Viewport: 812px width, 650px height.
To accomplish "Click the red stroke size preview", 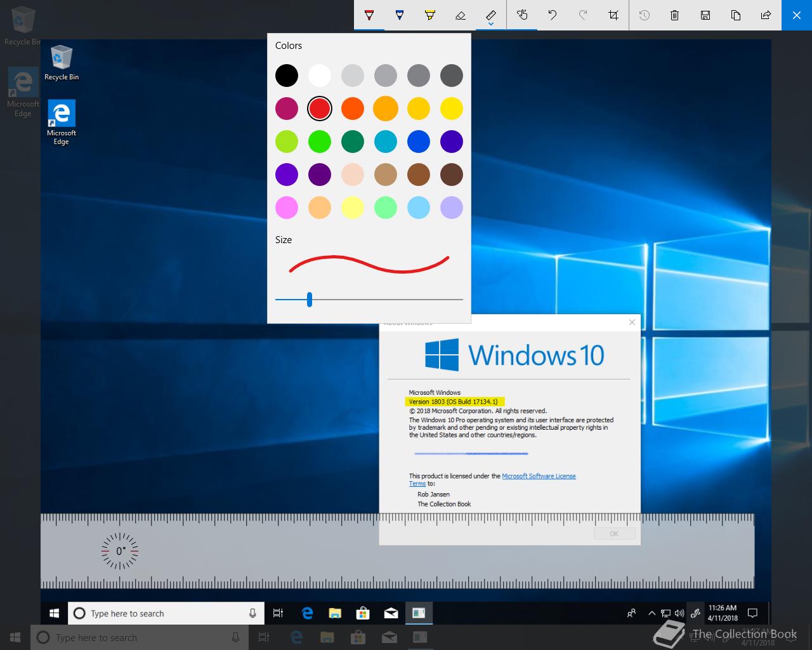I will click(369, 264).
